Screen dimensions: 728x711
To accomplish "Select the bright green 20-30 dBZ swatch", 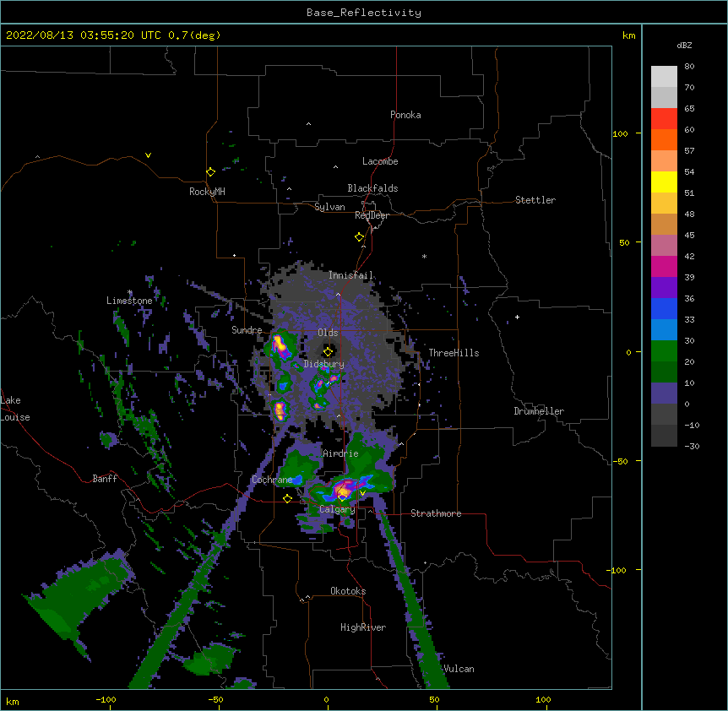I will pyautogui.click(x=664, y=351).
